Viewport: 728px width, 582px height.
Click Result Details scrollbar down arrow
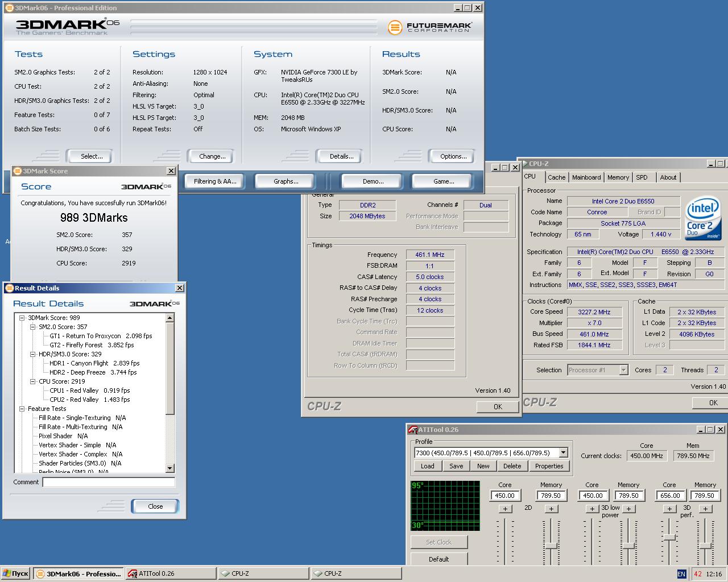coord(170,468)
